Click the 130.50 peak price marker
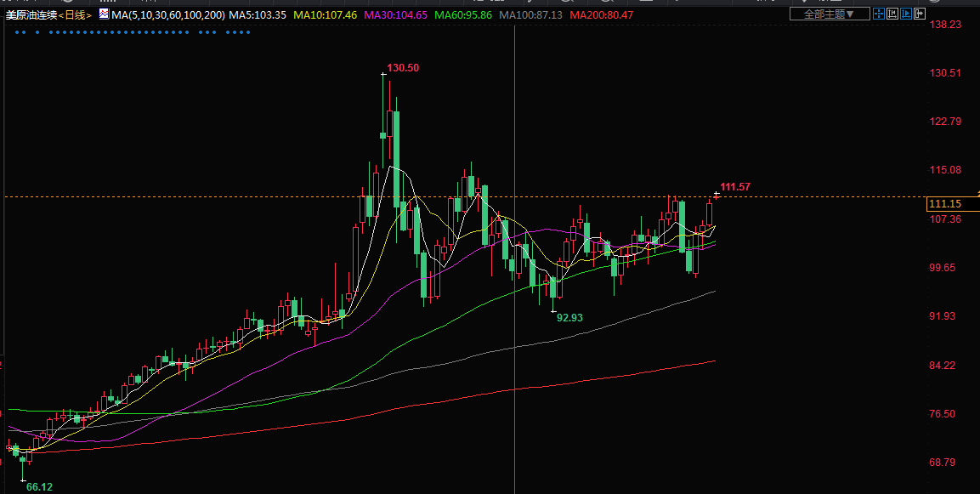 (403, 68)
